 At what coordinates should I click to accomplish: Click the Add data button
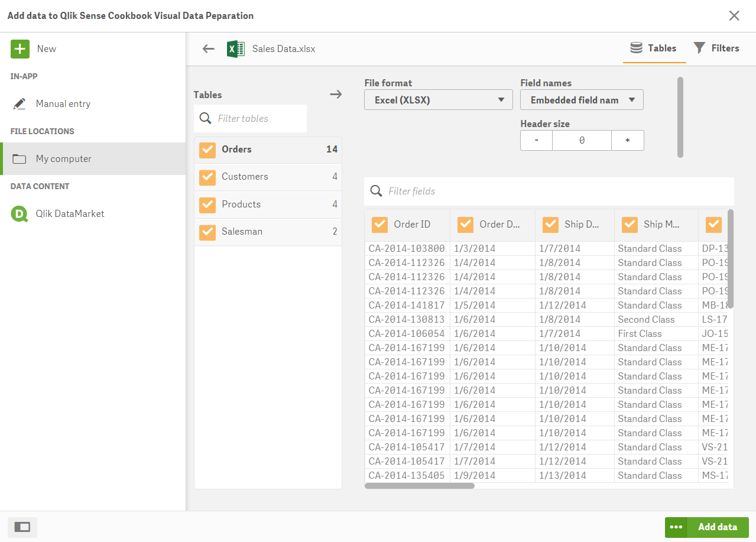tap(718, 527)
